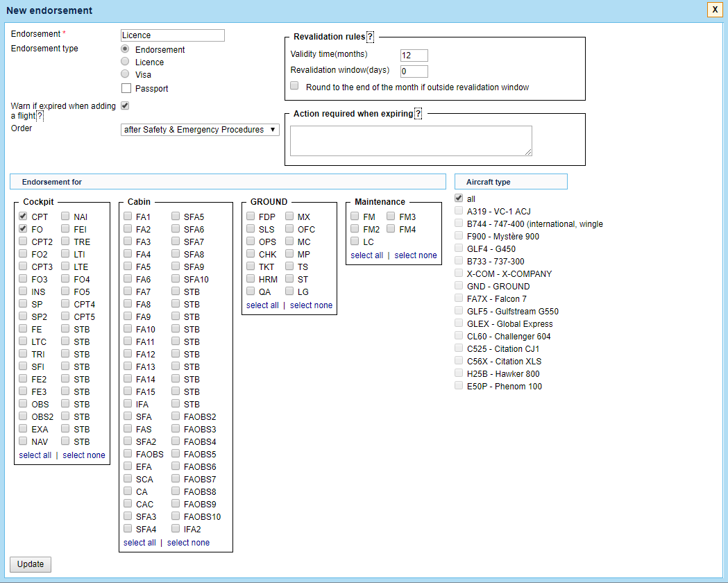Open the Order dropdown

[200, 130]
